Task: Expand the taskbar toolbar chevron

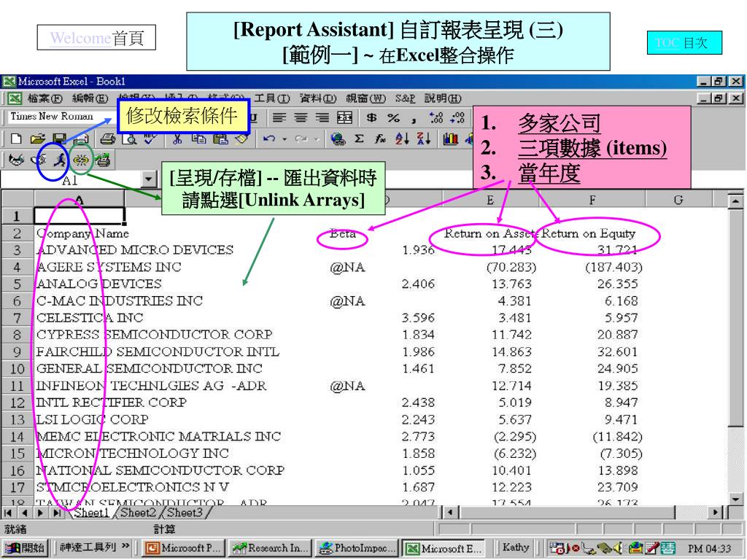Action: click(125, 546)
